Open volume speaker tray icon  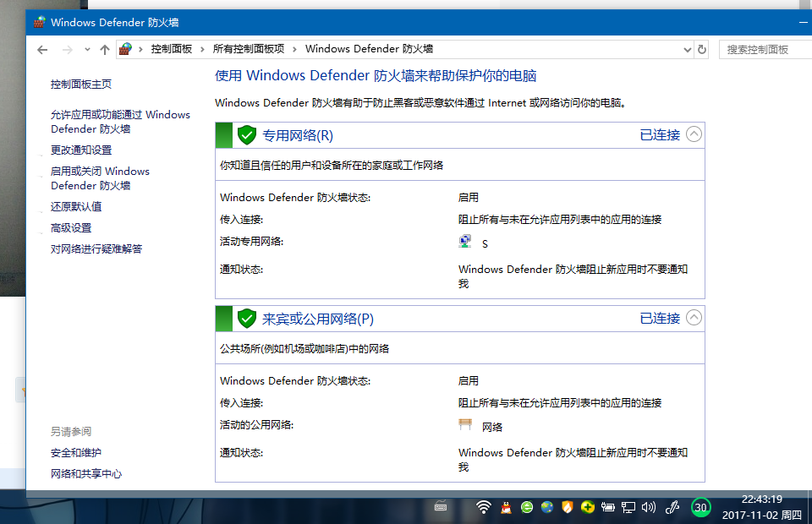(649, 507)
